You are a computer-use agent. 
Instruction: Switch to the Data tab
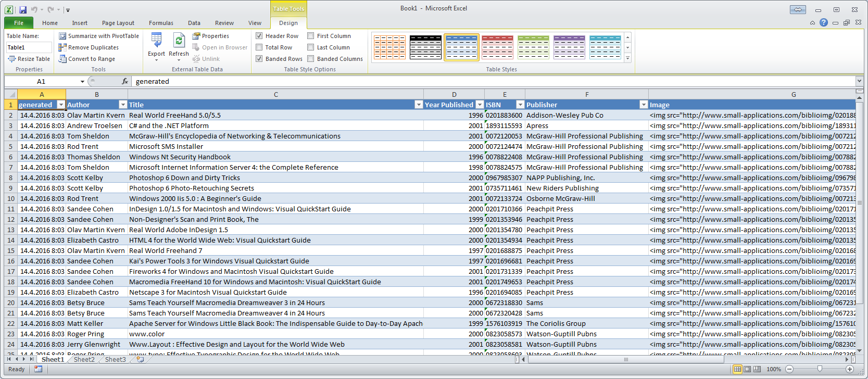[x=194, y=23]
